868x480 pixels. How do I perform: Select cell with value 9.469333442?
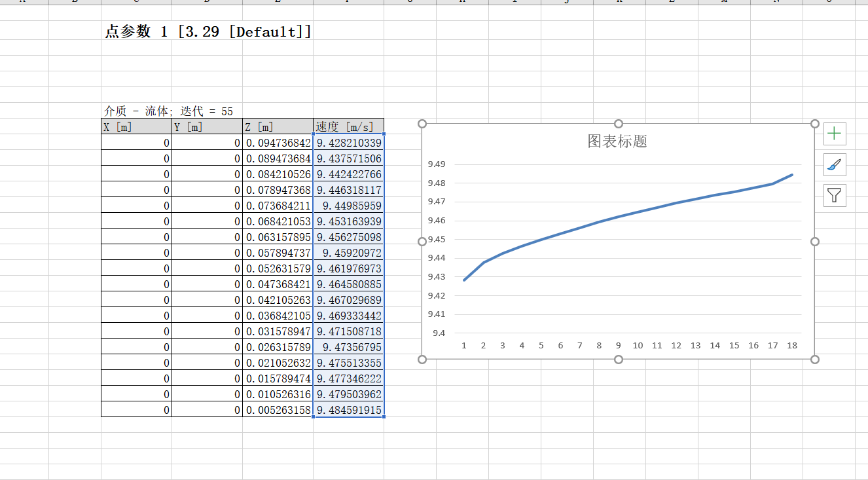pyautogui.click(x=348, y=316)
